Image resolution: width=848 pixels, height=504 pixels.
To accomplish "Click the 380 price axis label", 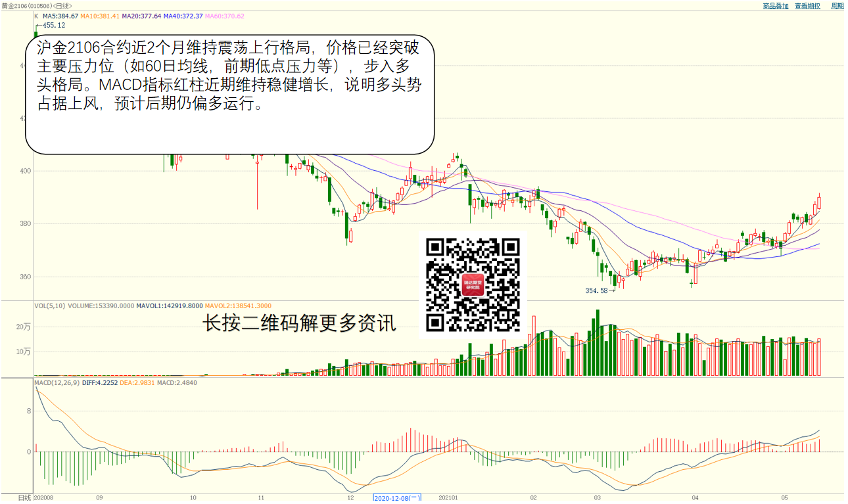I will point(25,223).
